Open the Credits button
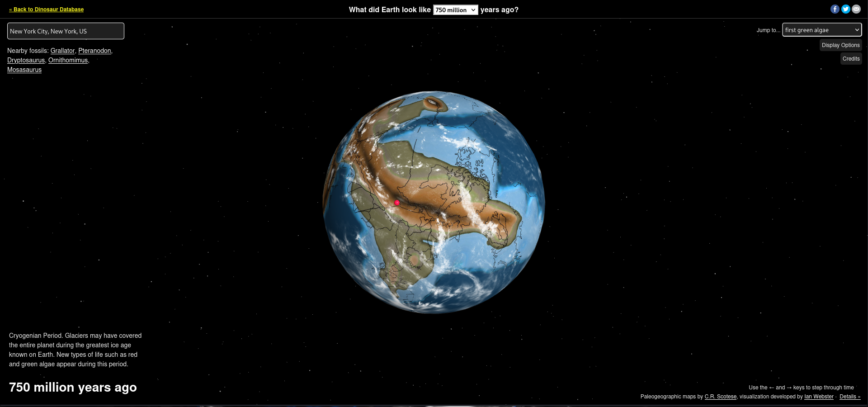 (x=851, y=59)
